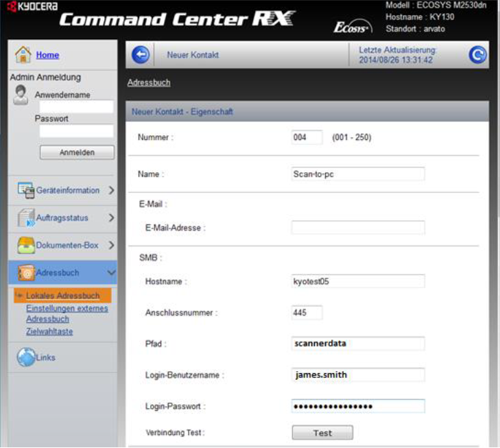Viewport: 500px width, 448px height.
Task: Collapse the Adressbuch menu chevron
Action: [x=111, y=272]
